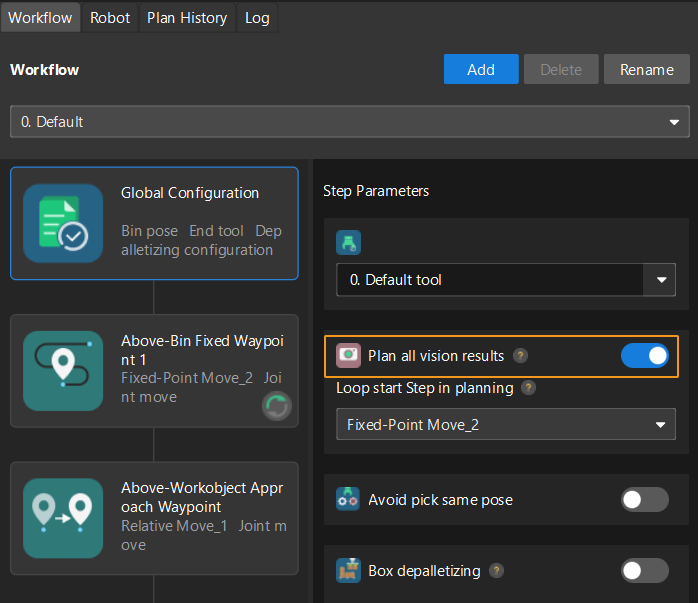698x603 pixels.
Task: Click the Global Configuration document icon
Action: [x=63, y=223]
